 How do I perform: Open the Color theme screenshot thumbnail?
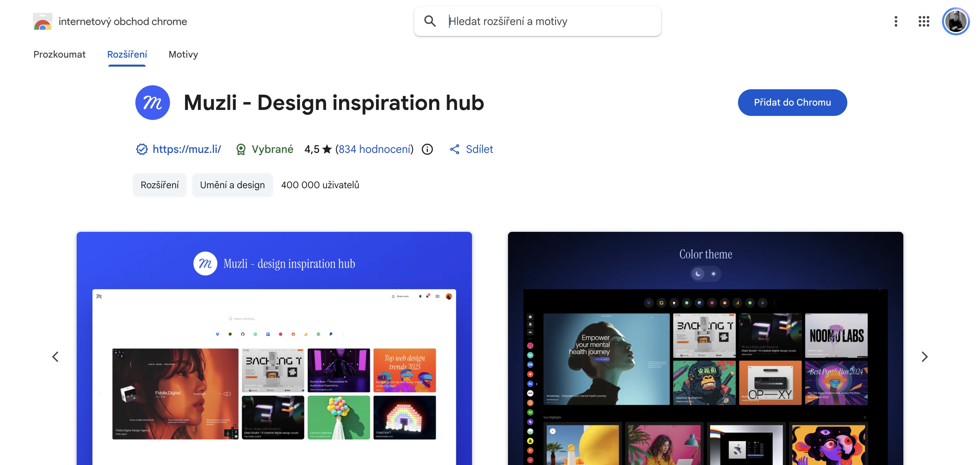pos(706,348)
